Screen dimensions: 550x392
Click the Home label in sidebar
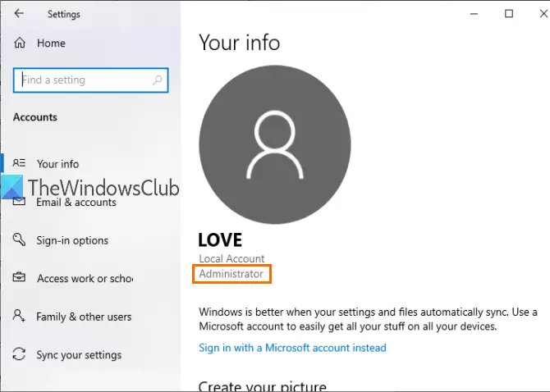[51, 43]
